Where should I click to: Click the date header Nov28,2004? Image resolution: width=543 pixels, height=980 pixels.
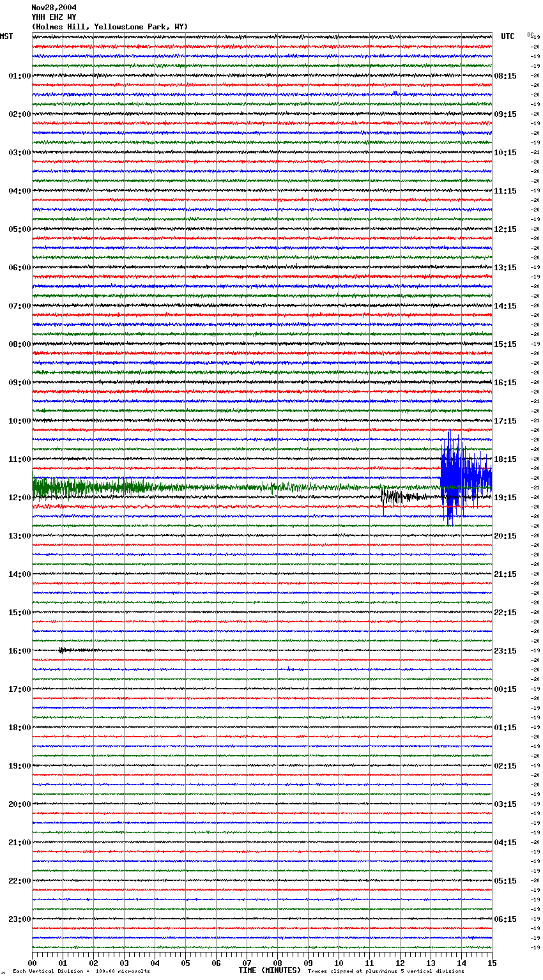[x=54, y=8]
